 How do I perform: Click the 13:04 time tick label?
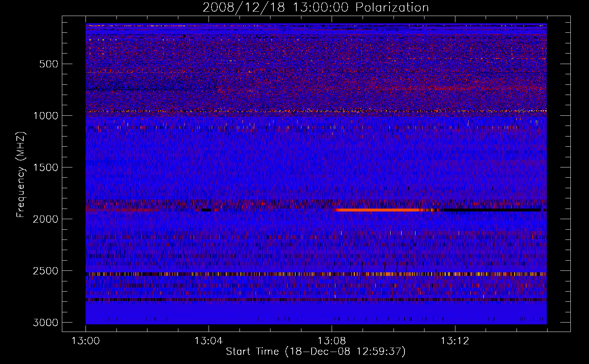(x=209, y=341)
